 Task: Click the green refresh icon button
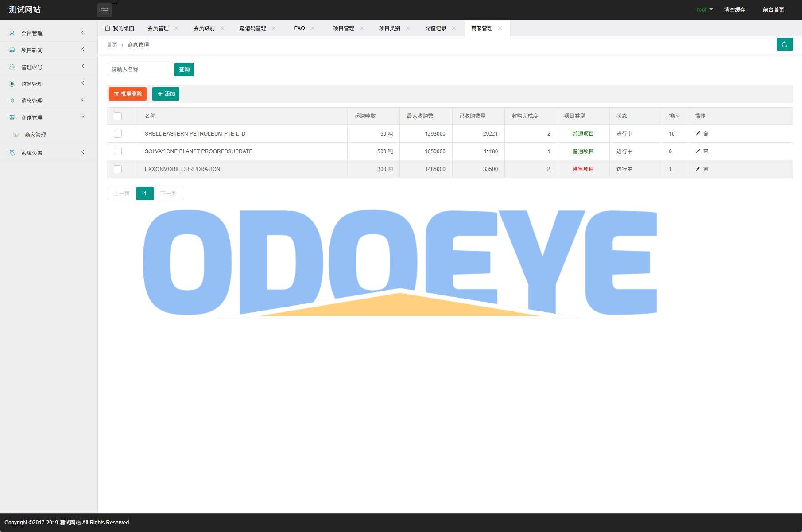(x=784, y=44)
